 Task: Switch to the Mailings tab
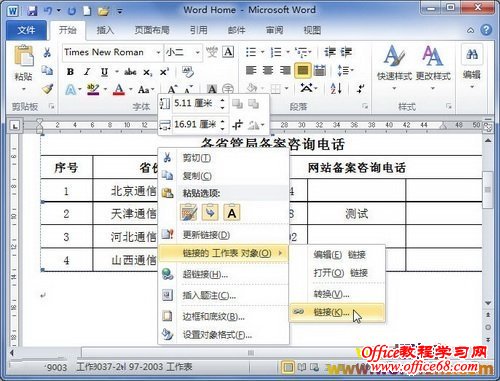(237, 30)
